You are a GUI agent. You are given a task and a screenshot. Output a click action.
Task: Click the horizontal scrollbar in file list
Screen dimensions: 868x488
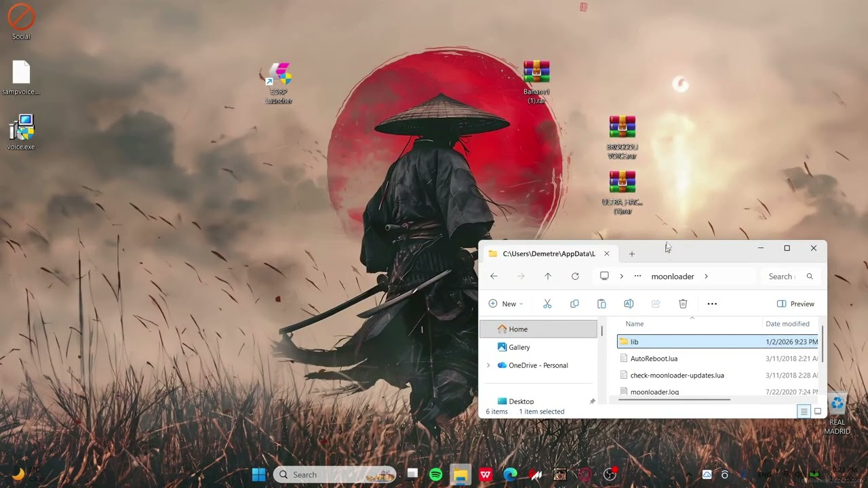tap(674, 400)
